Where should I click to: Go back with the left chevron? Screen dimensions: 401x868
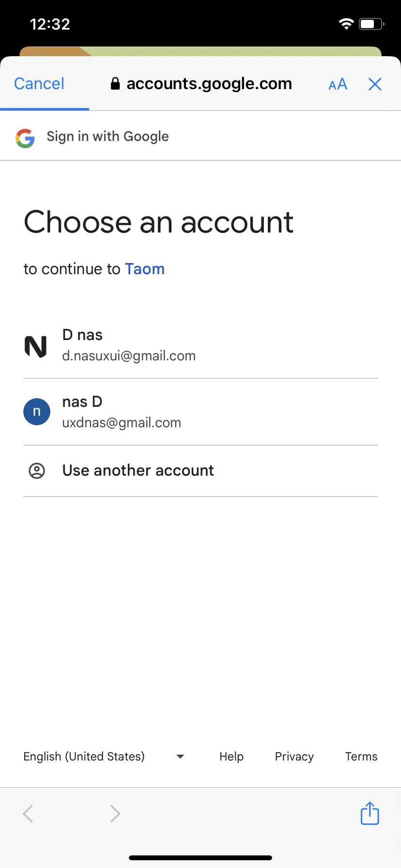[x=28, y=814]
